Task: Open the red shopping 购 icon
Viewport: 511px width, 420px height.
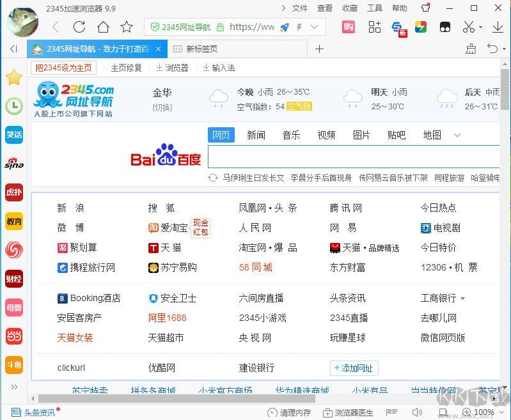Action: (x=349, y=27)
